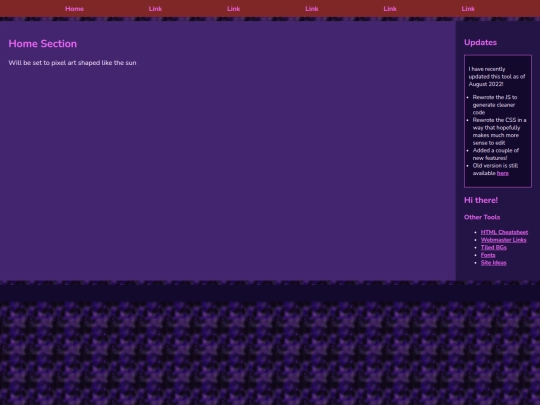Click the 'Rewrote the JS' bullet item

[495, 105]
